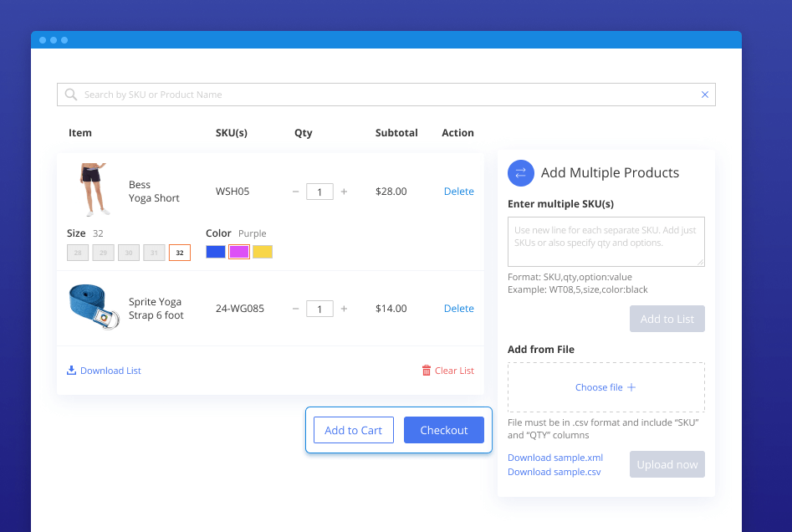The width and height of the screenshot is (792, 532).
Task: Decrease Sprite Yoga Strap quantity with minus
Action: point(296,309)
